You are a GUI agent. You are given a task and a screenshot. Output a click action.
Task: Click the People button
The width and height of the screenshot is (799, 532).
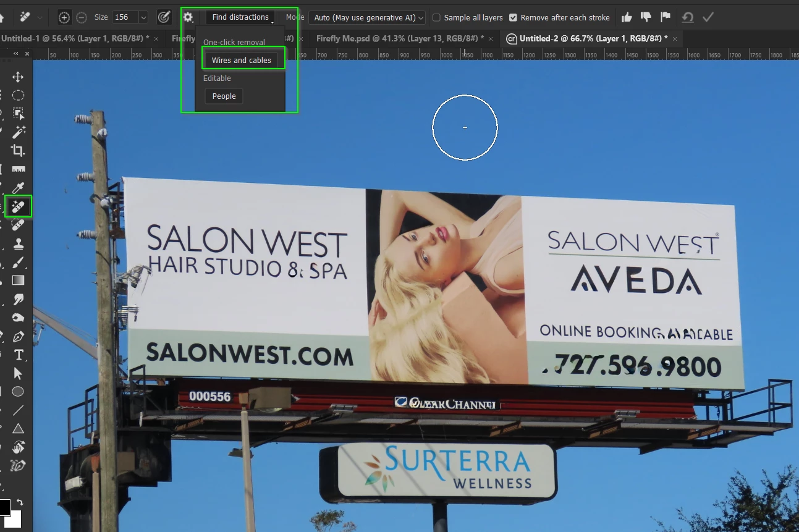(x=224, y=96)
